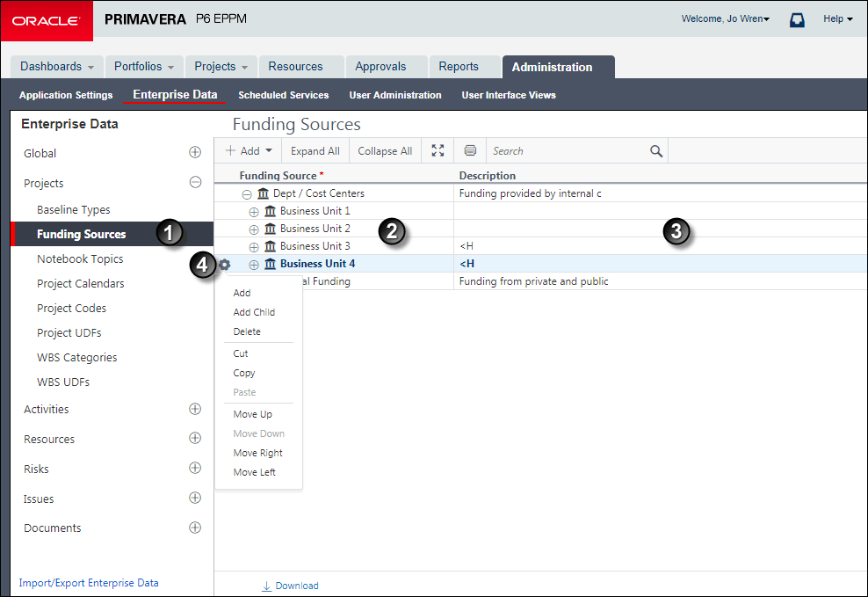Click the bank icon beside Business Unit 3
Viewport: 868px width, 597px height.
270,246
